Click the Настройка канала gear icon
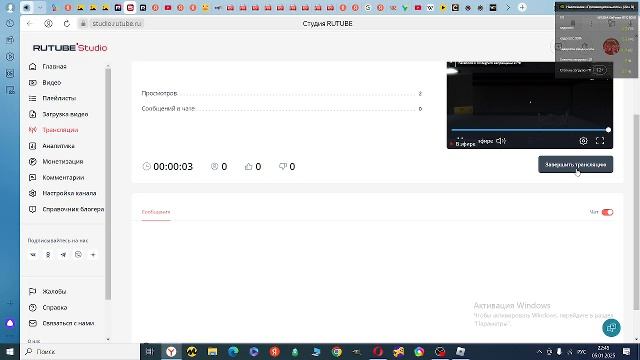The width and height of the screenshot is (640, 360). (33, 193)
